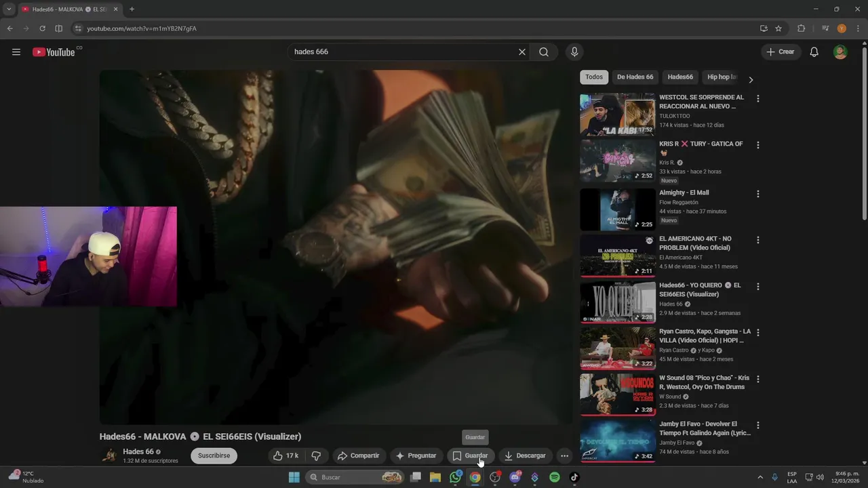Open the Windows Start menu
The image size is (868, 488).
click(x=294, y=477)
